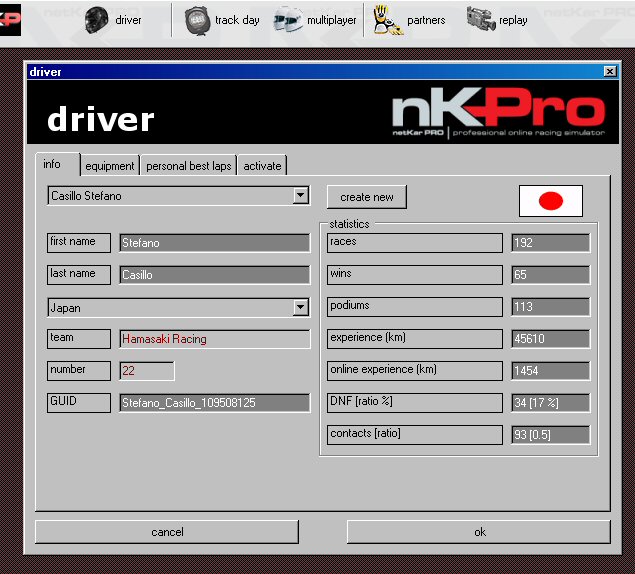Click the ok button
Screen dimensions: 635x574
point(479,532)
